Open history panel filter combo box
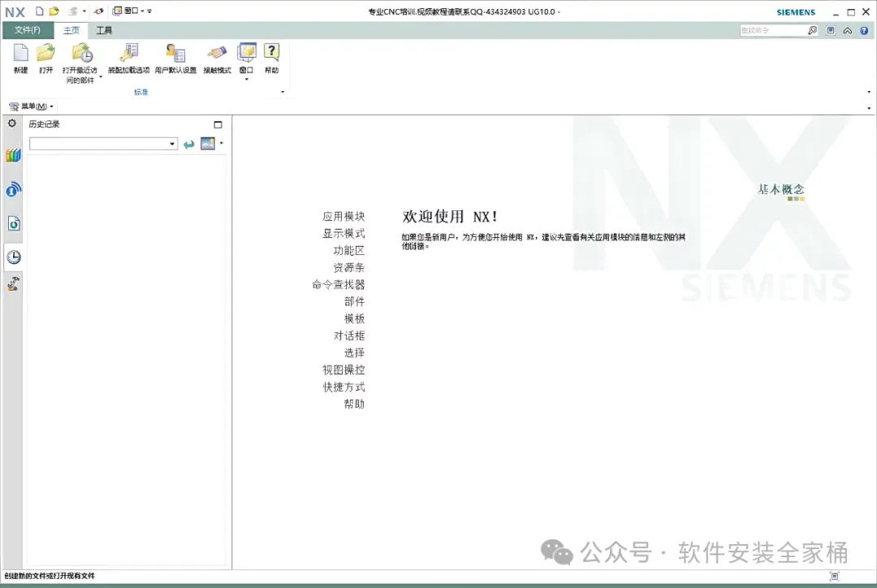Viewport: 877px width, 588px height. (103, 144)
